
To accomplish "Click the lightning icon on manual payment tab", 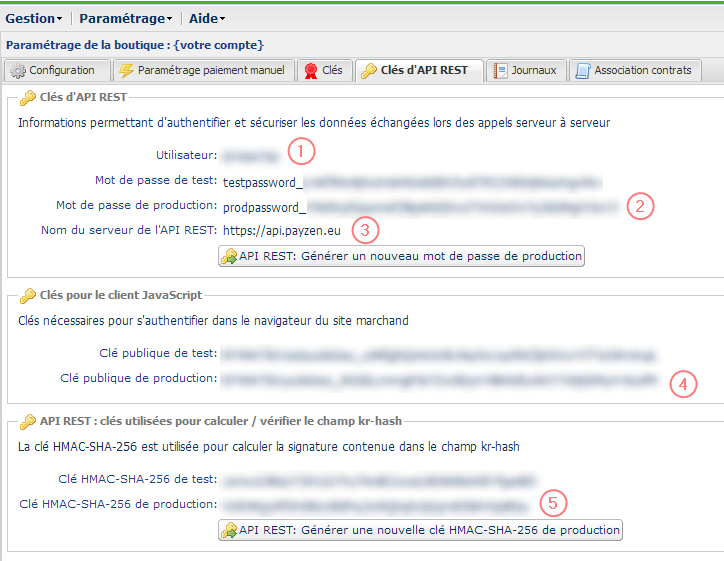I will 126,70.
